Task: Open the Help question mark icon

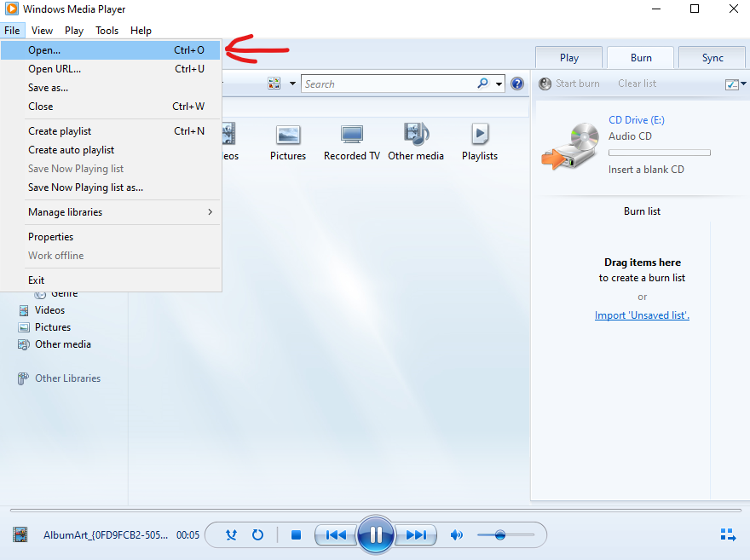Action: 517,84
